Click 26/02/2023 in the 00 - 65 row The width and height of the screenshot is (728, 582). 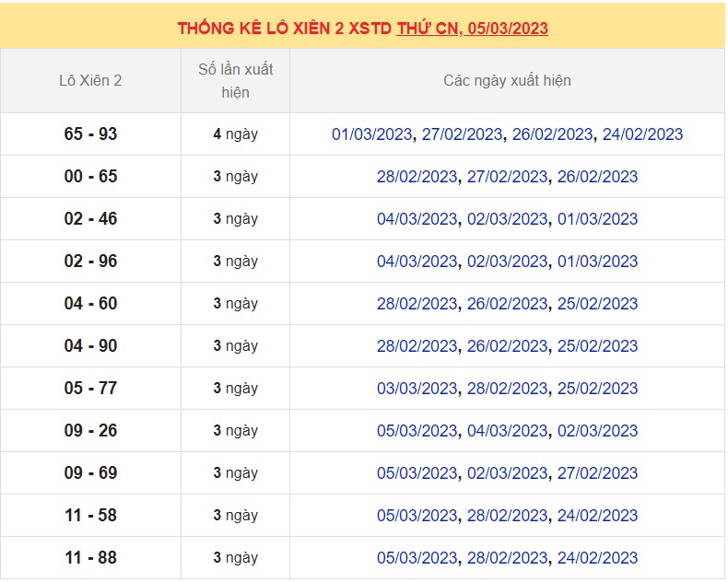[597, 177]
